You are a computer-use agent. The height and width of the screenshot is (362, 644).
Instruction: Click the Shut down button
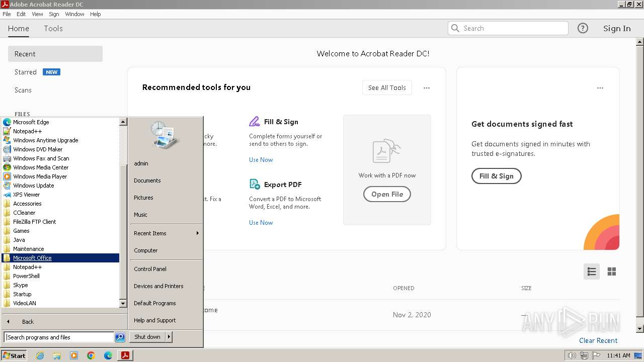click(147, 337)
